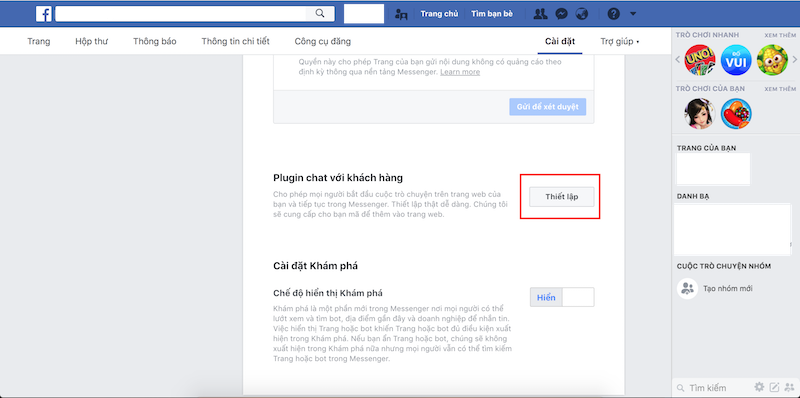800x398 pixels.
Task: Launch the UNO quick game icon
Action: point(699,60)
